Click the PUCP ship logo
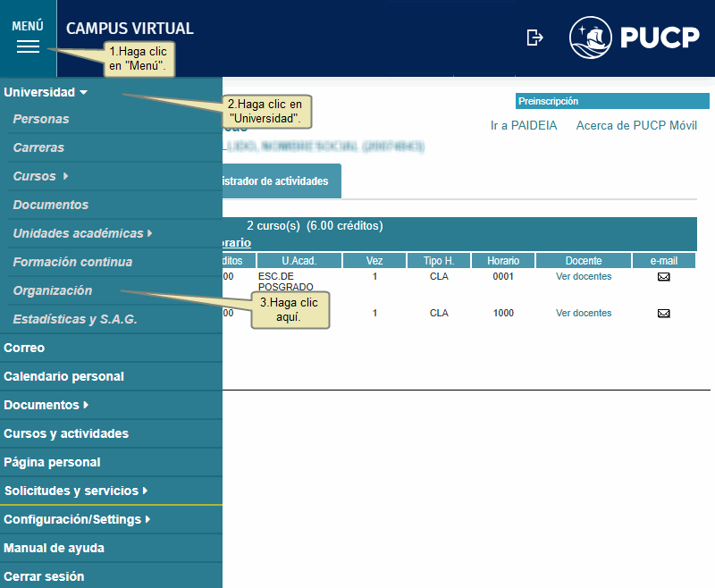Viewport: 715px width, 588px height. (591, 38)
